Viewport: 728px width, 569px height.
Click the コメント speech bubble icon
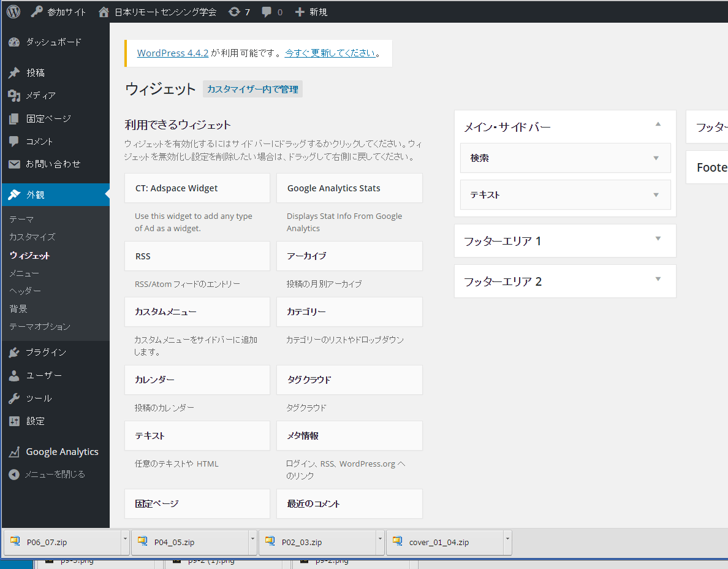[x=14, y=141]
